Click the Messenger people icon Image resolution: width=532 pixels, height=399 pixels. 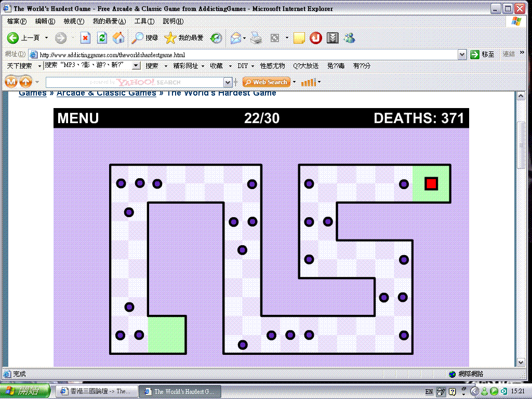coord(350,37)
